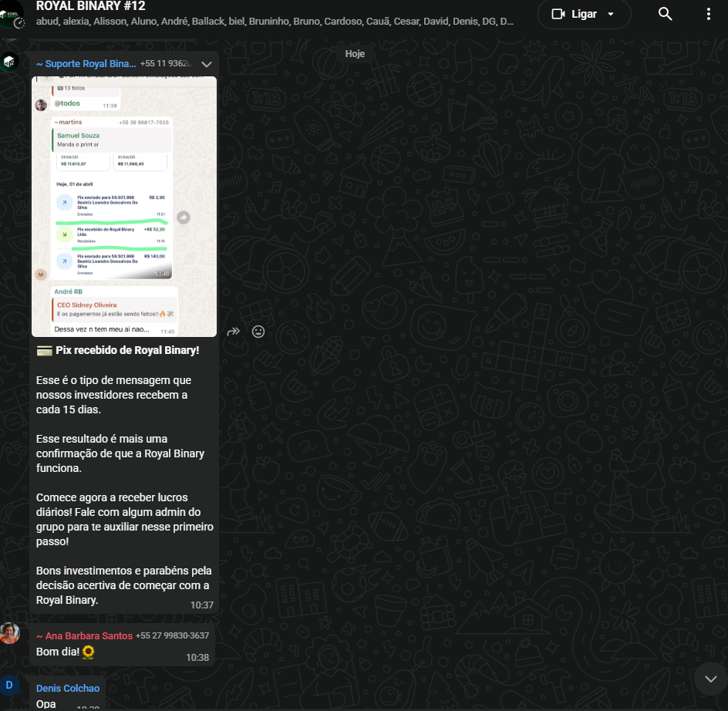Open the three-dot chat menu
The image size is (728, 711).
click(x=708, y=14)
